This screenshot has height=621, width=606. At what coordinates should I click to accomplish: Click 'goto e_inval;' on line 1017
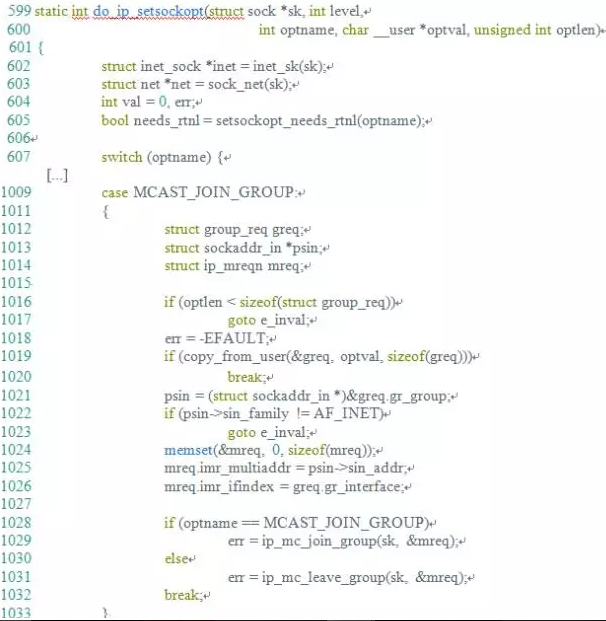coord(269,320)
